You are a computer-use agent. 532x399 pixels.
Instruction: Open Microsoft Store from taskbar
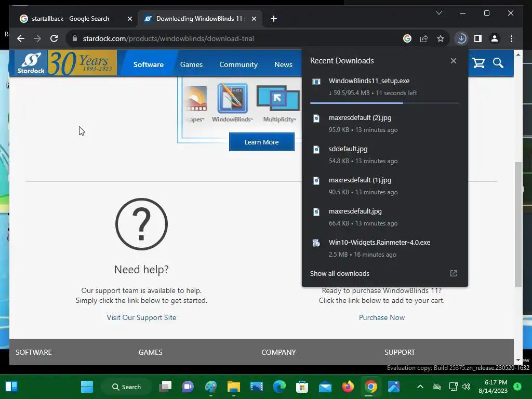pos(302,387)
